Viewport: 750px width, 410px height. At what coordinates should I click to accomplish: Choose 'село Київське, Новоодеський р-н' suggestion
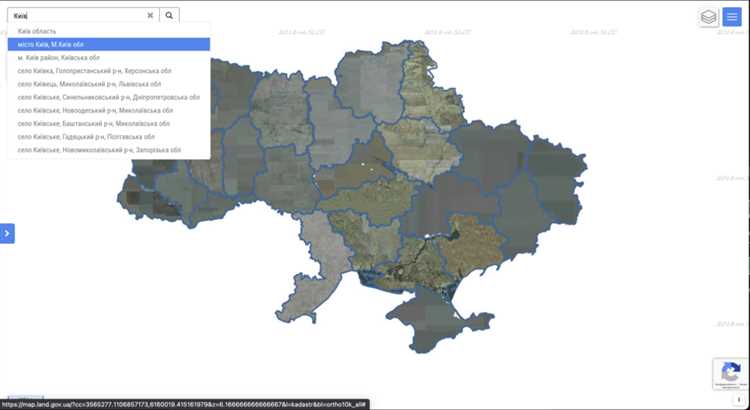click(95, 110)
